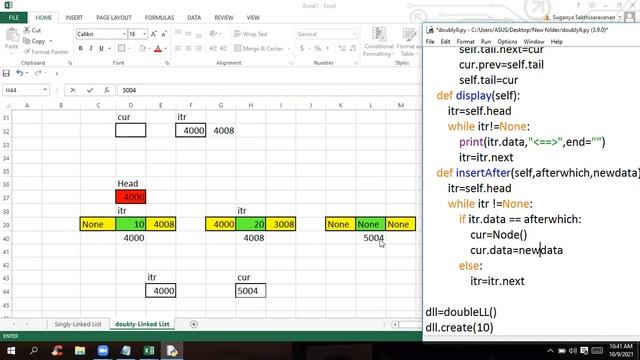The height and width of the screenshot is (360, 640).
Task: Open the Copy dropdown arrow
Action: [51, 41]
